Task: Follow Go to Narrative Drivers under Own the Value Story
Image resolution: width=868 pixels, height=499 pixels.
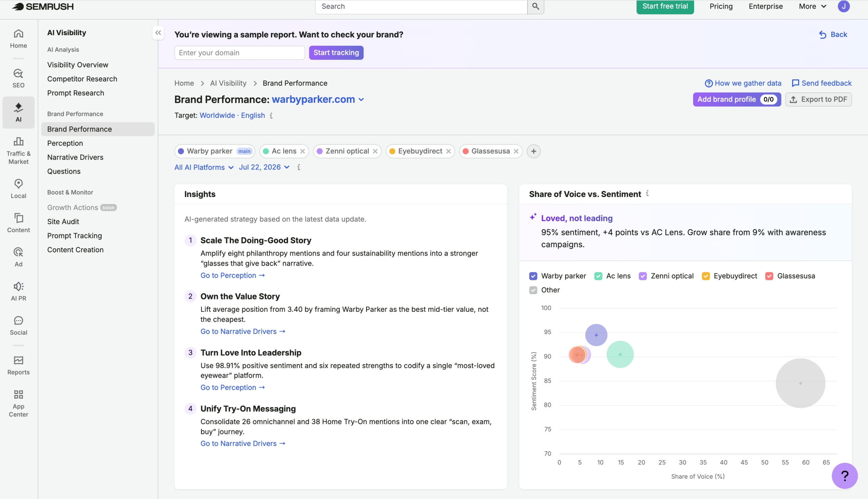Action: (243, 332)
